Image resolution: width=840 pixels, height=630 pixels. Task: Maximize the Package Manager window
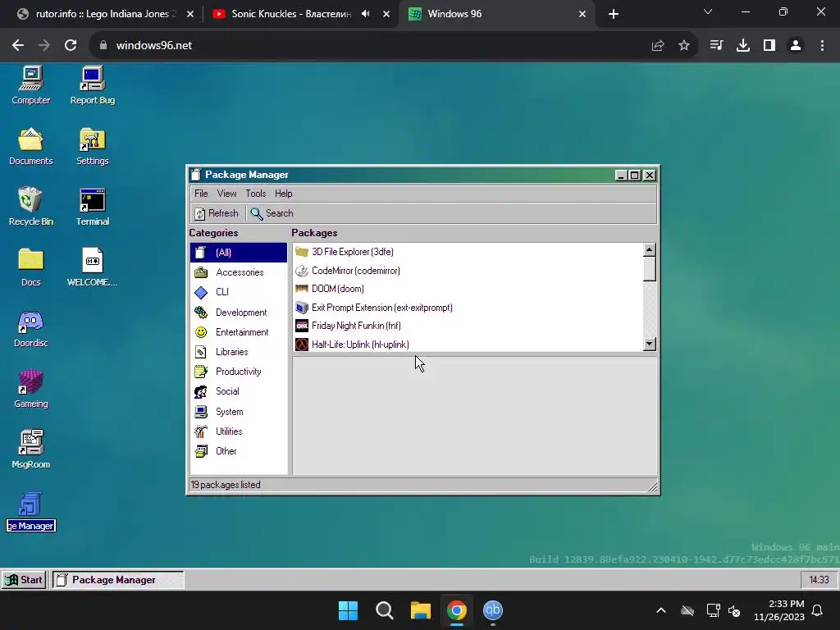tap(635, 176)
